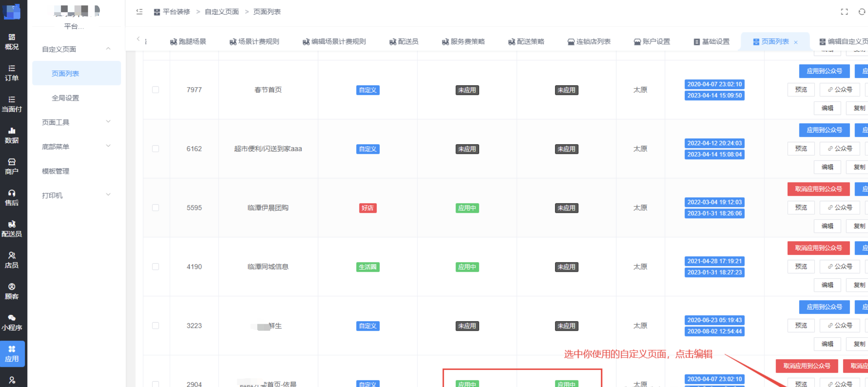Click 编辑 for row 7977 春节首页

click(x=827, y=108)
